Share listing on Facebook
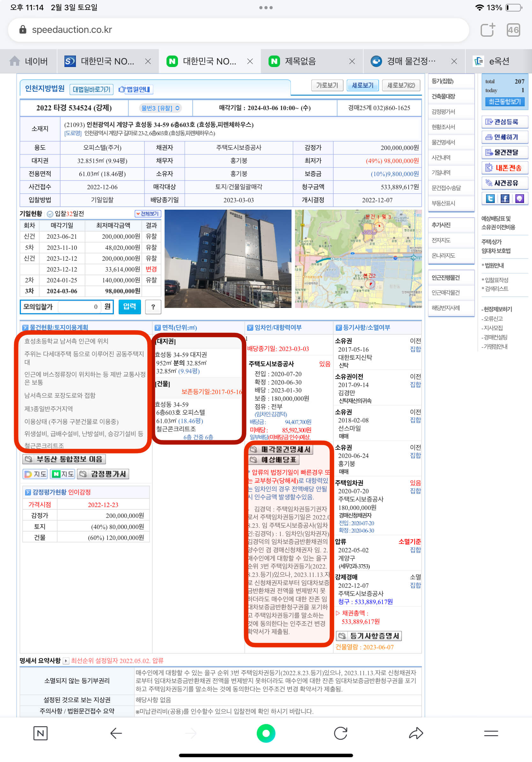The image size is (532, 762). point(505,199)
